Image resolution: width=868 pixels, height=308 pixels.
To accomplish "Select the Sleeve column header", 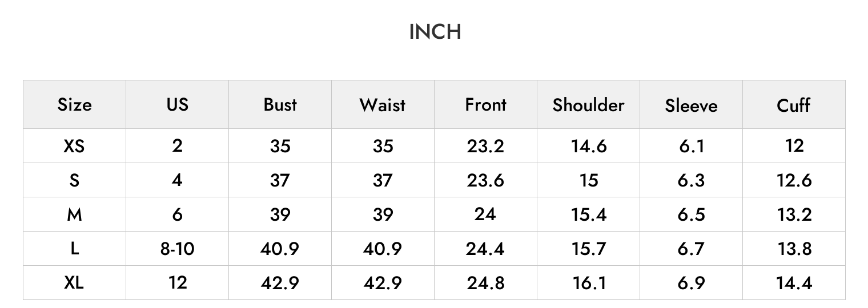I will [691, 105].
